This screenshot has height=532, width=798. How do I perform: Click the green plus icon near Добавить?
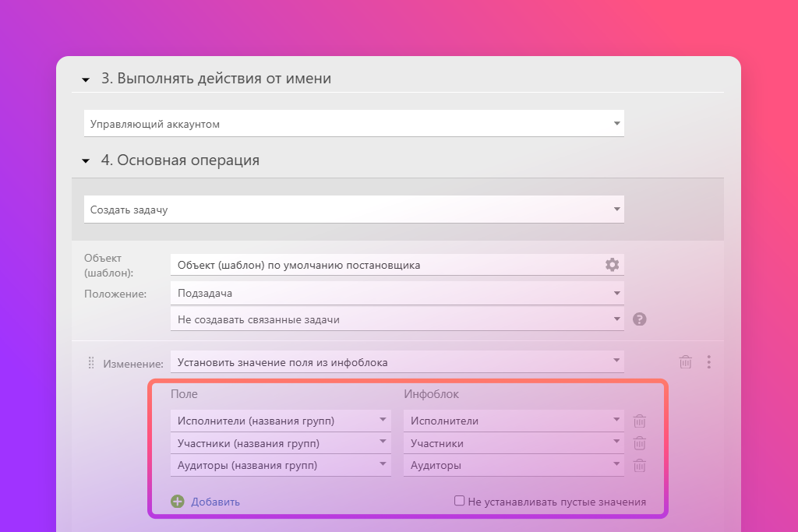pyautogui.click(x=178, y=502)
